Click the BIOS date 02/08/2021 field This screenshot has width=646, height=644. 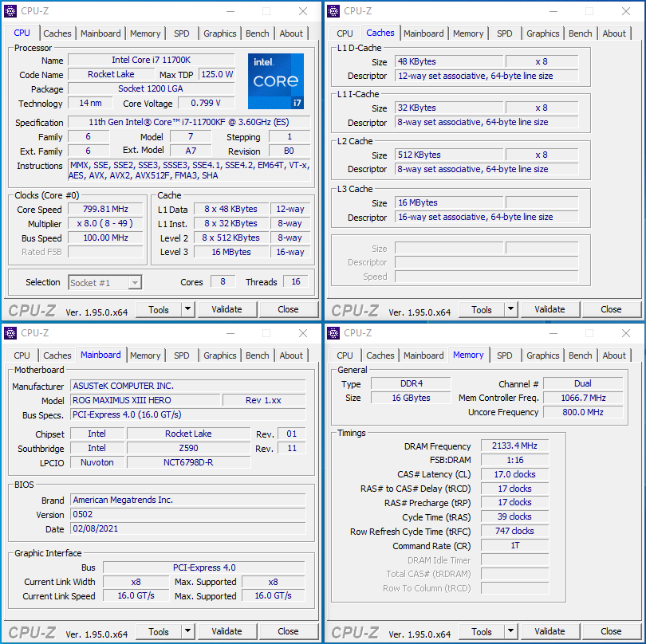(x=188, y=528)
